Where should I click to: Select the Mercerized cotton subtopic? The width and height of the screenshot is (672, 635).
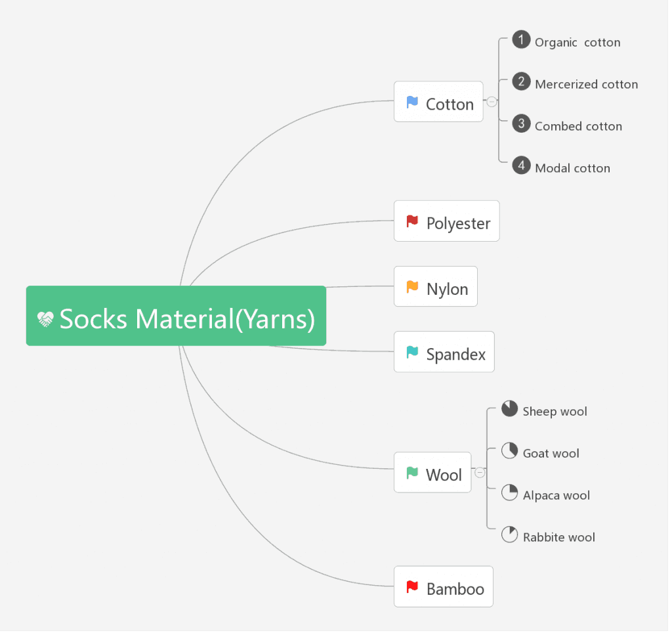click(x=586, y=84)
